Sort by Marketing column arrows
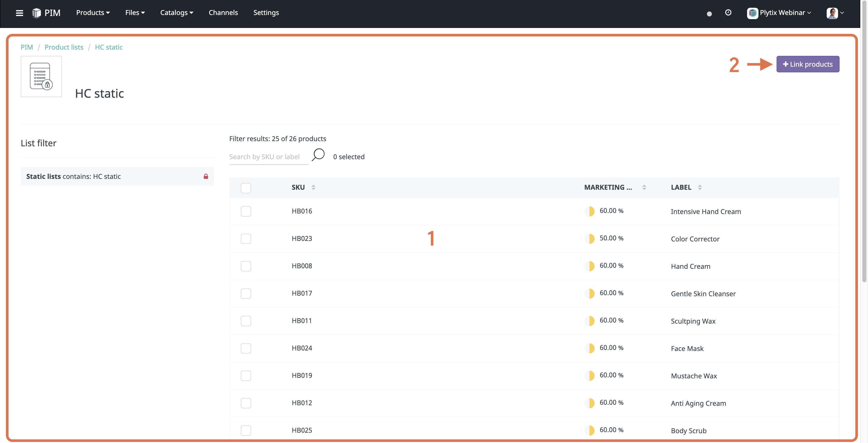This screenshot has height=443, width=868. (644, 187)
